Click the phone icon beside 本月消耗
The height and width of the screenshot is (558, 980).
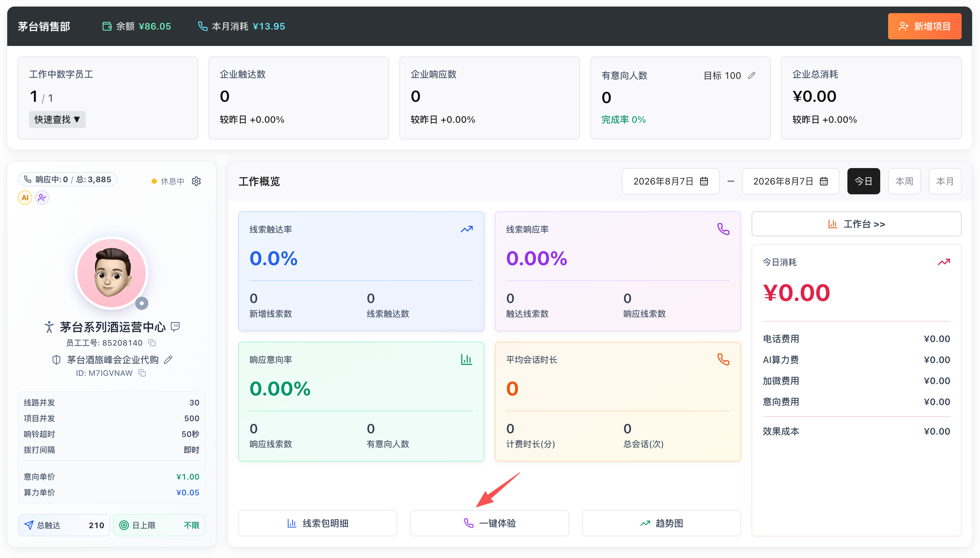click(203, 26)
